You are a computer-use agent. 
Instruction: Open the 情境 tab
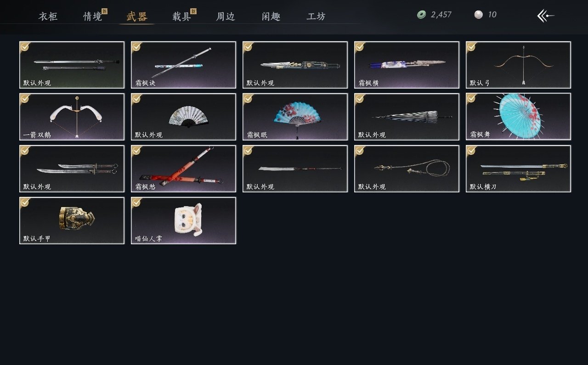pos(93,17)
